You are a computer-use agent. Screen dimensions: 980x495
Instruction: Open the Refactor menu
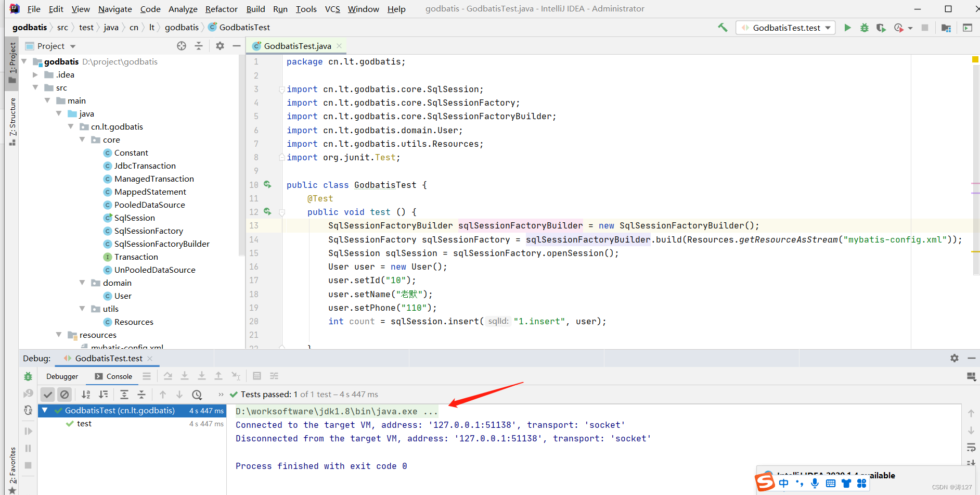pos(221,9)
